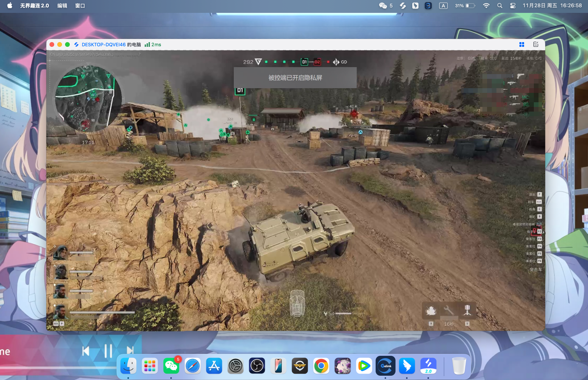
Task: Open Control Center in menu bar
Action: (x=513, y=6)
